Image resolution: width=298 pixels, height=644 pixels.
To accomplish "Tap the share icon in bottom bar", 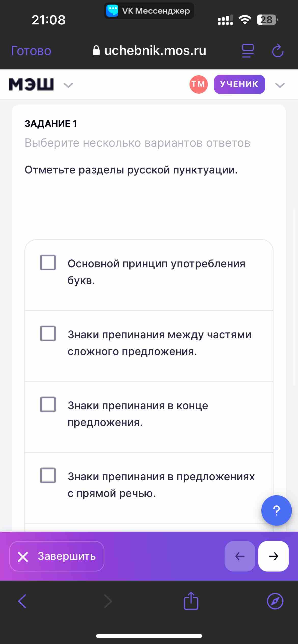I will click(x=191, y=601).
